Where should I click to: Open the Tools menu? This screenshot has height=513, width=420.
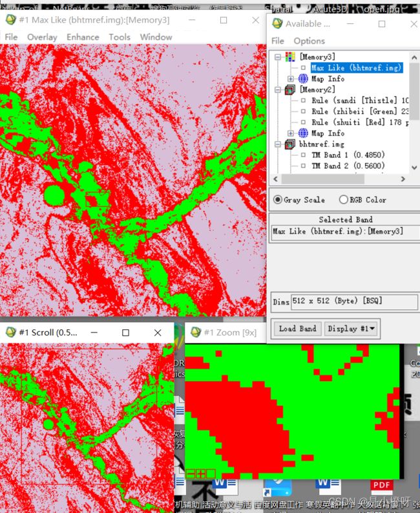click(120, 37)
